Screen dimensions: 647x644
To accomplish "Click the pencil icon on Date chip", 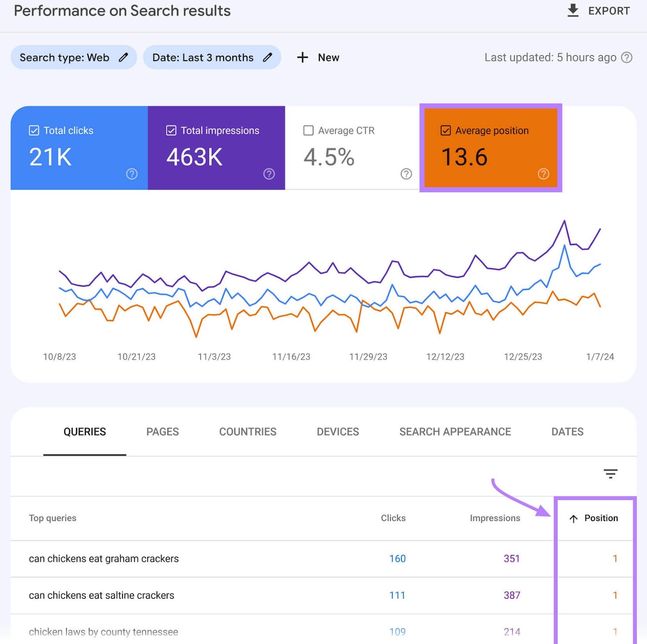I will point(267,57).
